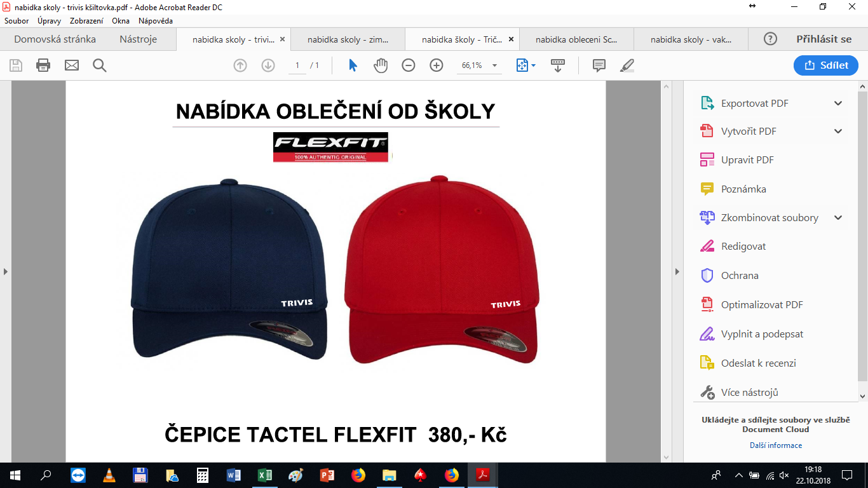Open the Úpravy menu
This screenshot has height=488, width=868.
point(49,21)
